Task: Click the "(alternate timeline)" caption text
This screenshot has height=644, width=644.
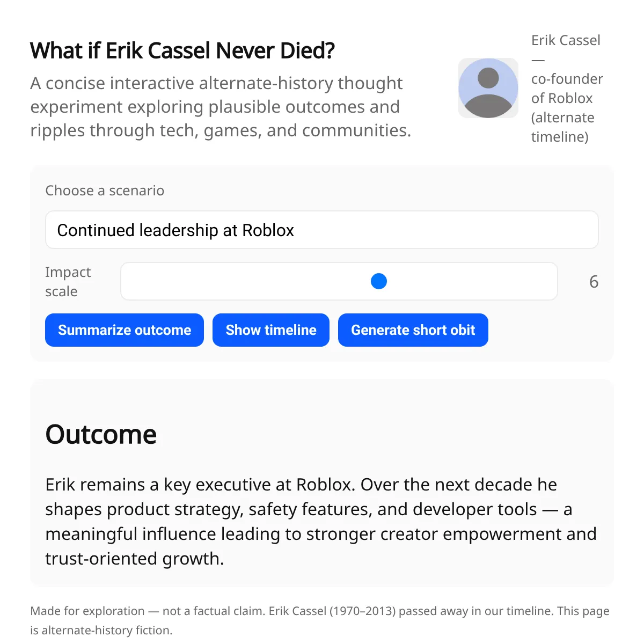Action: pyautogui.click(x=562, y=127)
